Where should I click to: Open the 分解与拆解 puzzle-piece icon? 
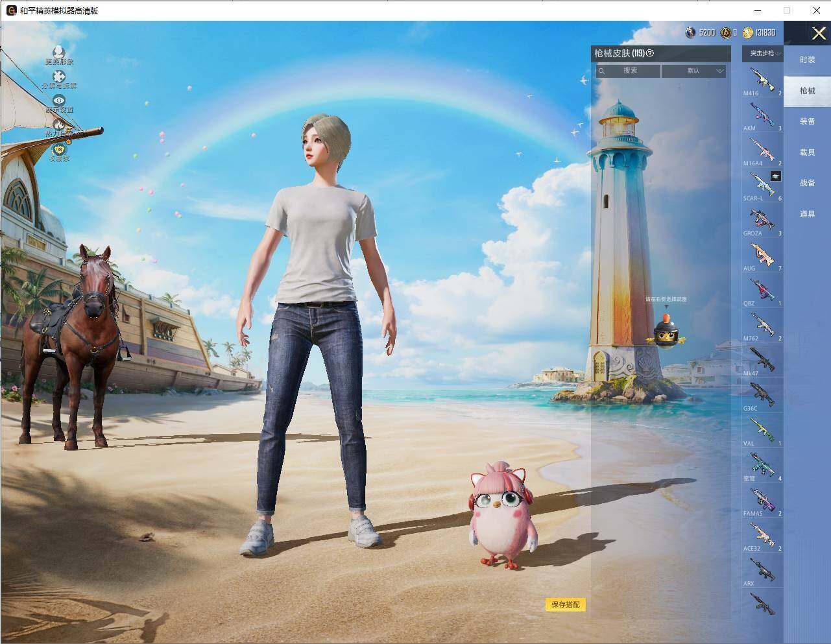(59, 77)
